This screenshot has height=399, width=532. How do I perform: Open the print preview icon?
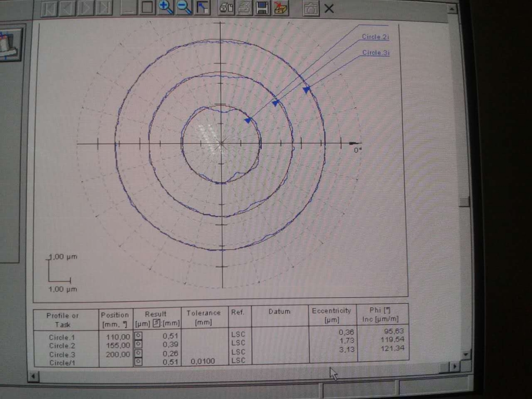coord(226,8)
